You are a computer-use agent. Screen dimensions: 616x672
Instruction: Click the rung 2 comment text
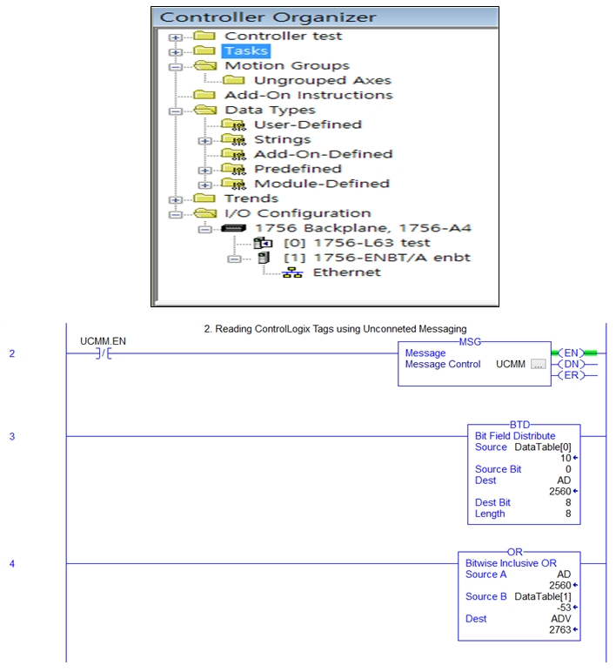click(x=335, y=329)
